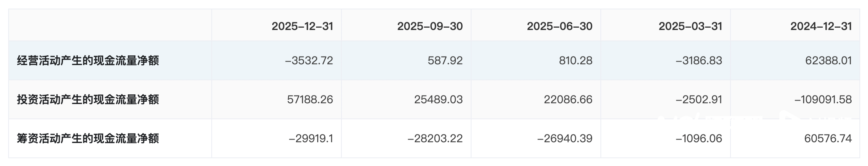Select the 2025-09-30 column header
The height and width of the screenshot is (166, 868).
[430, 26]
